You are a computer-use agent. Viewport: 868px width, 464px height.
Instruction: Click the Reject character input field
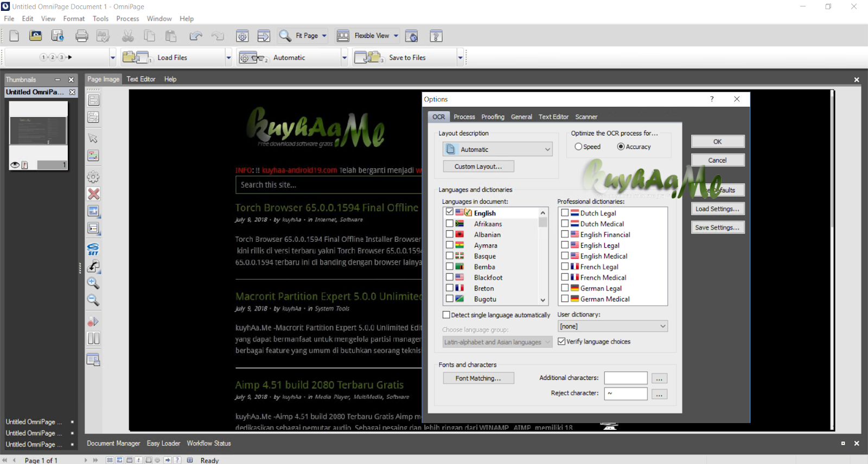[x=626, y=394]
